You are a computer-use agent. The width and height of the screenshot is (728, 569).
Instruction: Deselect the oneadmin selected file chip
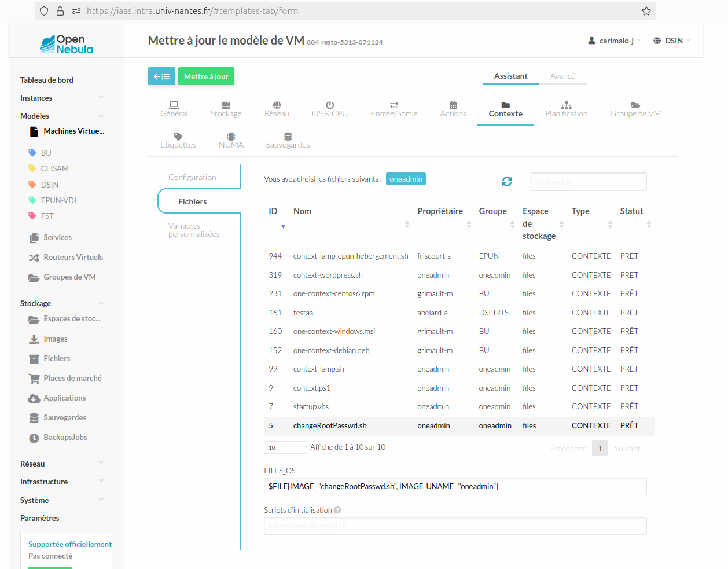tap(406, 179)
